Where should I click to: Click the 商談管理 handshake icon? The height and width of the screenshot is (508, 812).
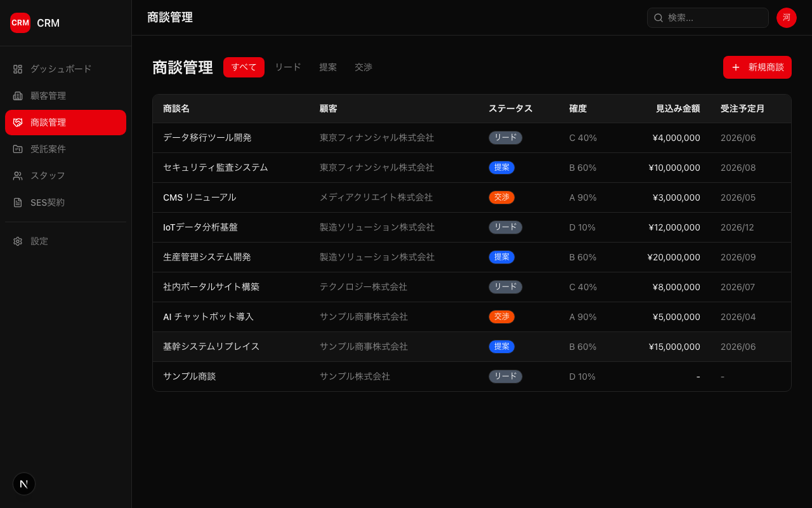click(18, 123)
